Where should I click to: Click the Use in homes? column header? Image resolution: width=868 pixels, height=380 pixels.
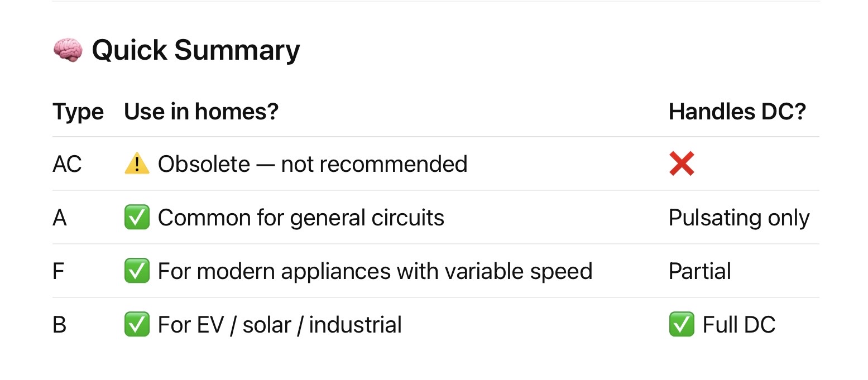tap(201, 112)
